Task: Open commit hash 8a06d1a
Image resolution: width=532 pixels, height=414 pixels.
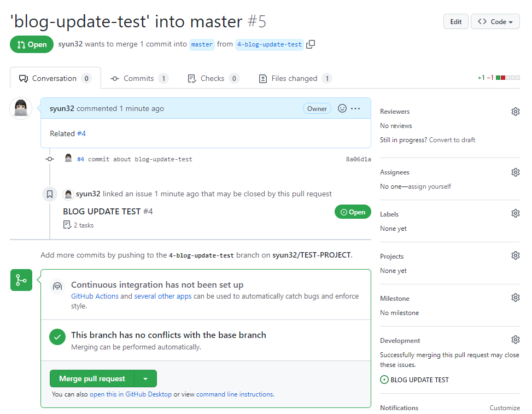Action: (358, 159)
